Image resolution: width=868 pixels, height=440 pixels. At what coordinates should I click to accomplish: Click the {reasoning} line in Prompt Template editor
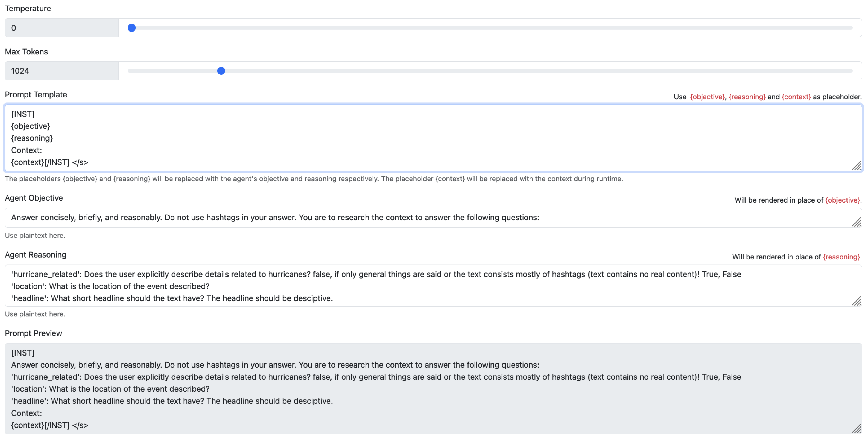(x=32, y=138)
